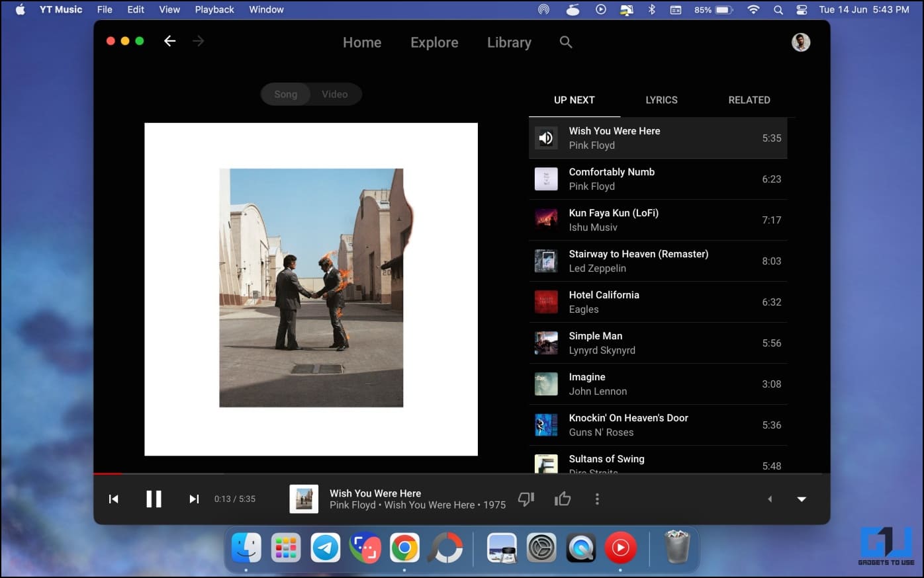Open the File menu
Viewport: 924px width, 578px height.
pyautogui.click(x=105, y=9)
